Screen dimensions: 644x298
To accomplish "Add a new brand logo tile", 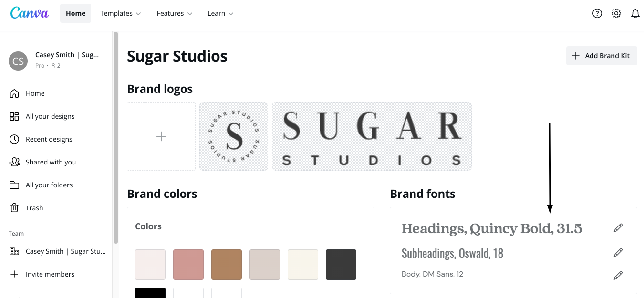I will pos(161,136).
